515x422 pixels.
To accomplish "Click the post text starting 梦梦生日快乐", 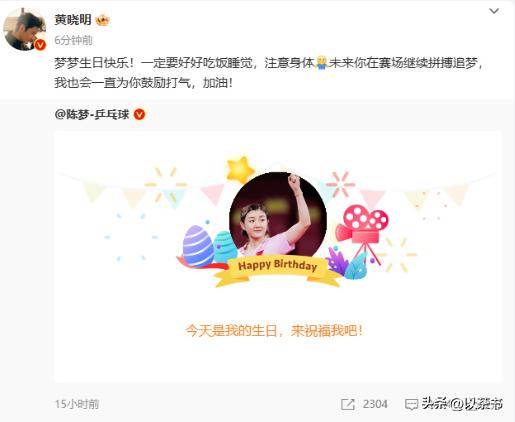I will coord(268,73).
